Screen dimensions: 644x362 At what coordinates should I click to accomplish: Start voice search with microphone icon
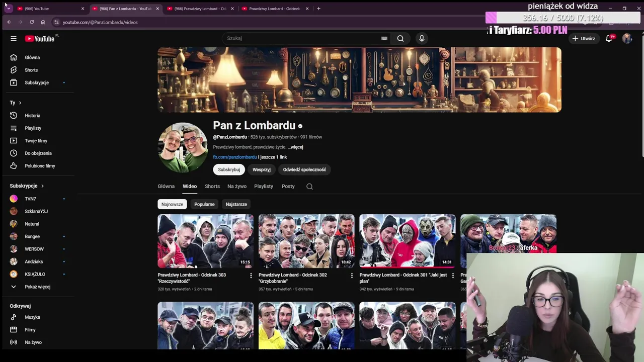[422, 38]
